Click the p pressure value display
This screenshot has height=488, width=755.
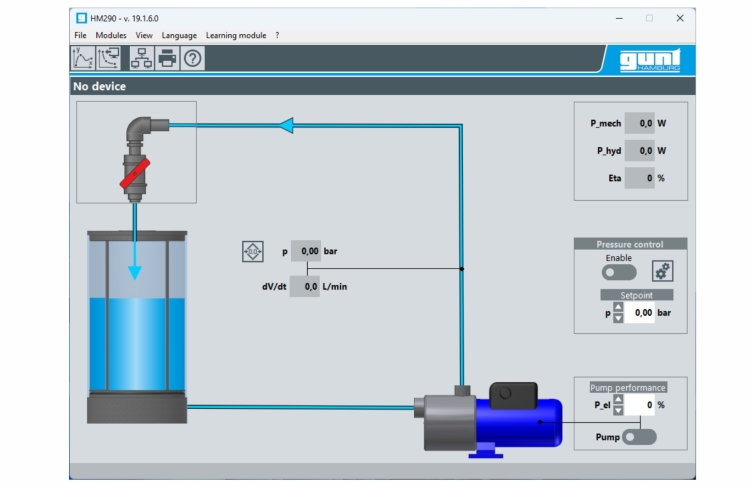[x=306, y=251]
